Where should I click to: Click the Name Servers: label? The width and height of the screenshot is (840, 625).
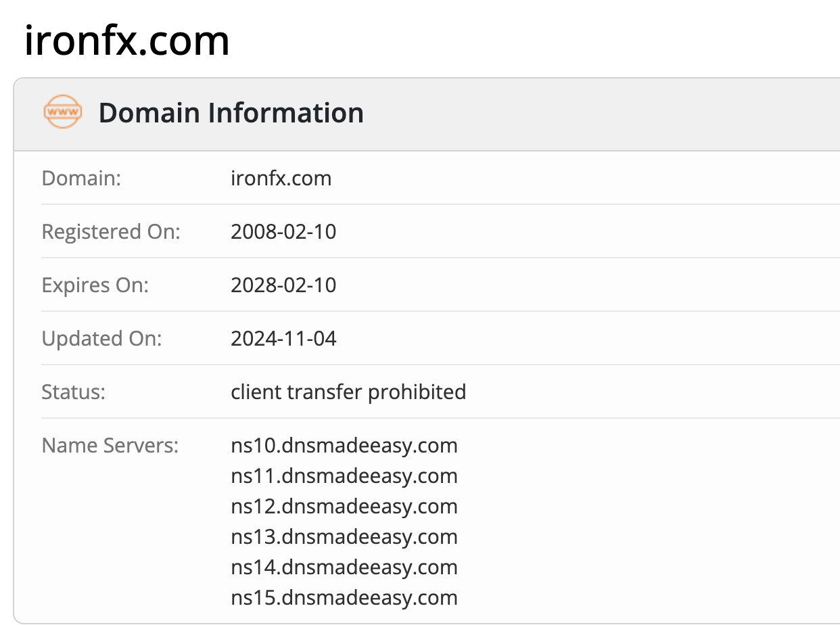click(110, 446)
